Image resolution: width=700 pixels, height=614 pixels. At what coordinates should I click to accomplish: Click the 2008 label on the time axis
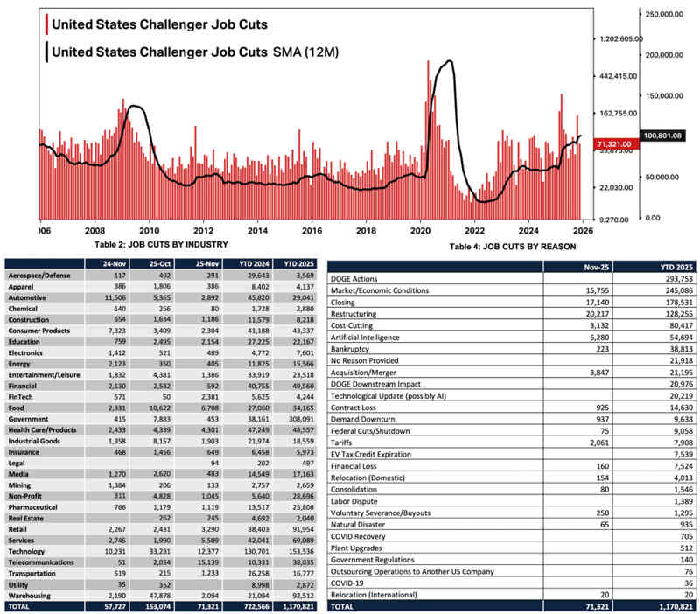click(x=94, y=231)
